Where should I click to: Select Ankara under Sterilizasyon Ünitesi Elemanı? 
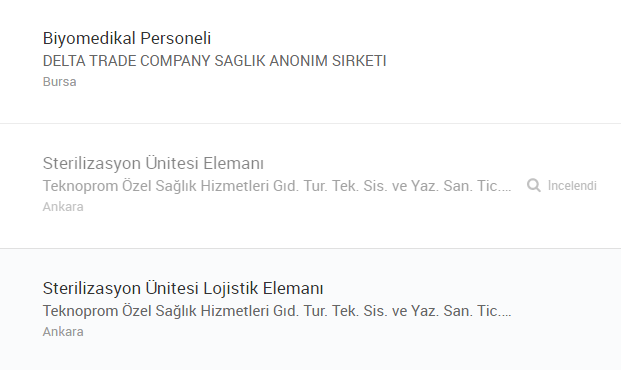coord(63,206)
